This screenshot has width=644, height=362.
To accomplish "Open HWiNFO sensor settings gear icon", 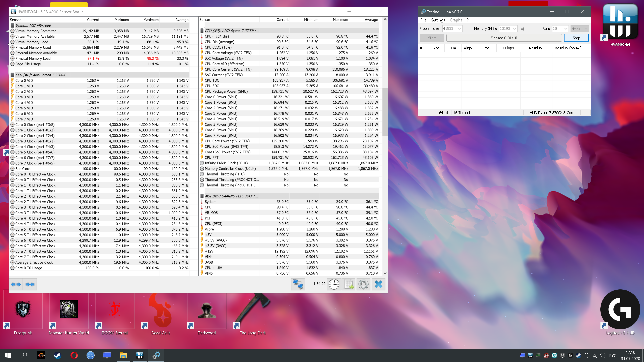I will click(363, 284).
